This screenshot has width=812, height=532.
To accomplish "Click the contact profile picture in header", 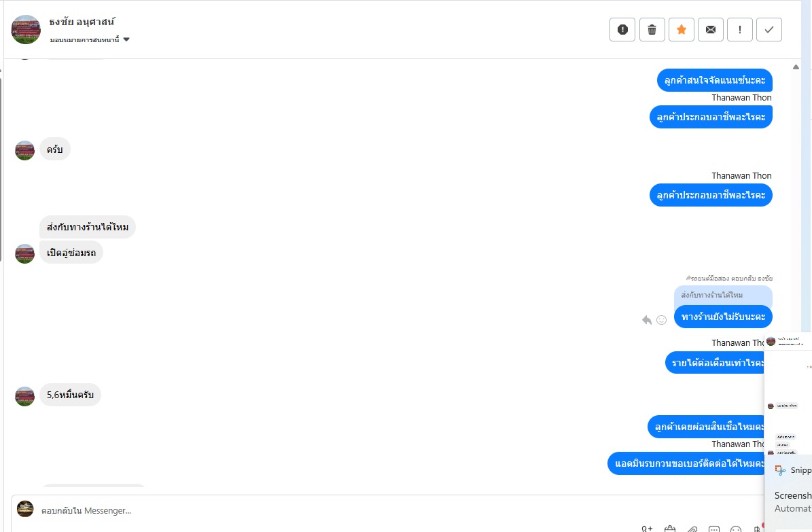I will (27, 29).
